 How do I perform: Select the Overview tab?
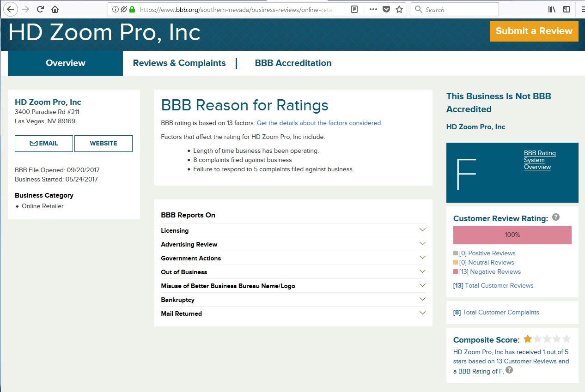66,63
